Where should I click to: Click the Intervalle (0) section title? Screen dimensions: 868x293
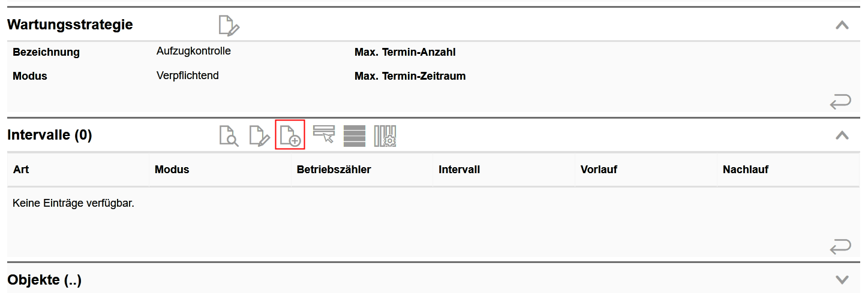[50, 135]
